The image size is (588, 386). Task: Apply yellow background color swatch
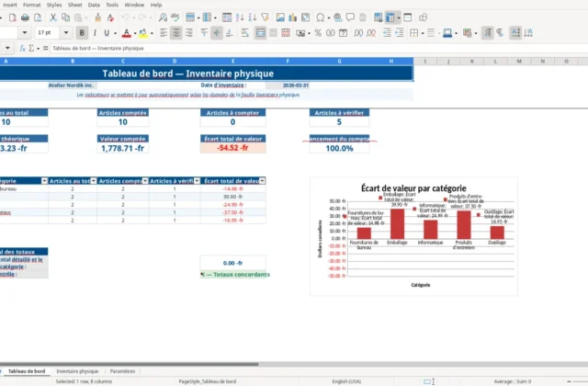143,33
